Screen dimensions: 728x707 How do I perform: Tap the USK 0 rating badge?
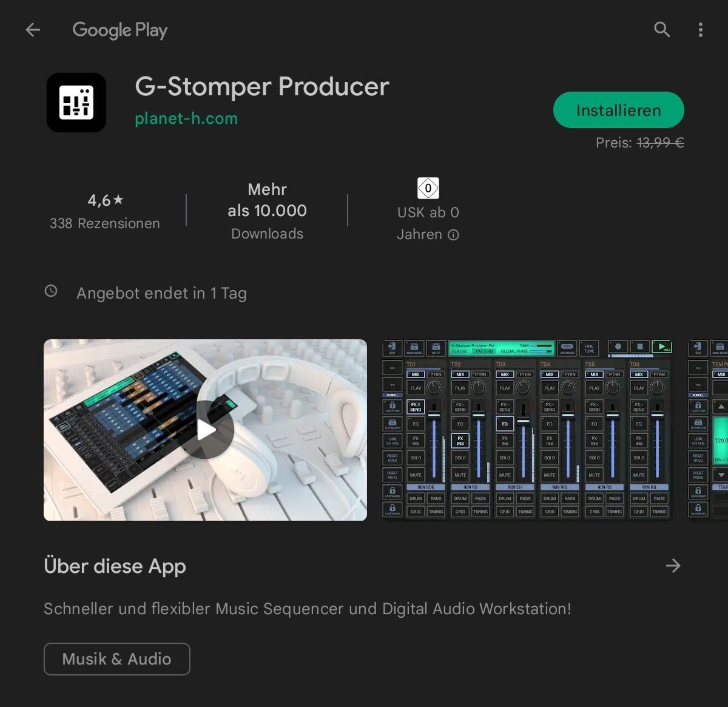pos(428,188)
